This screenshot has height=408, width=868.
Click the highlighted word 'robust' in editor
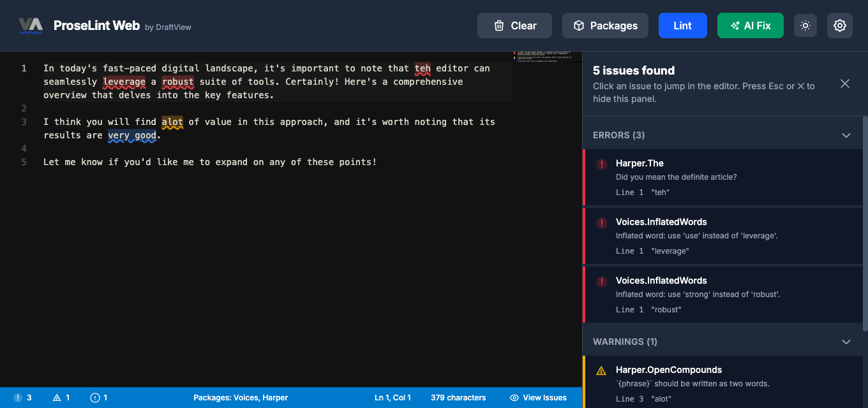177,82
